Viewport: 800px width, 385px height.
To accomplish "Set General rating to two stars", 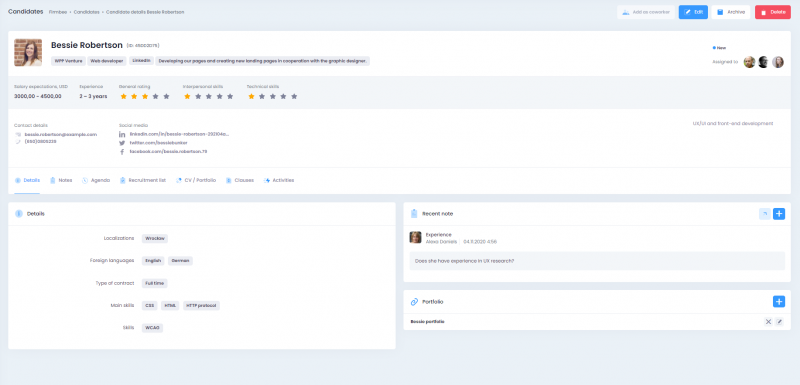I will click(134, 96).
